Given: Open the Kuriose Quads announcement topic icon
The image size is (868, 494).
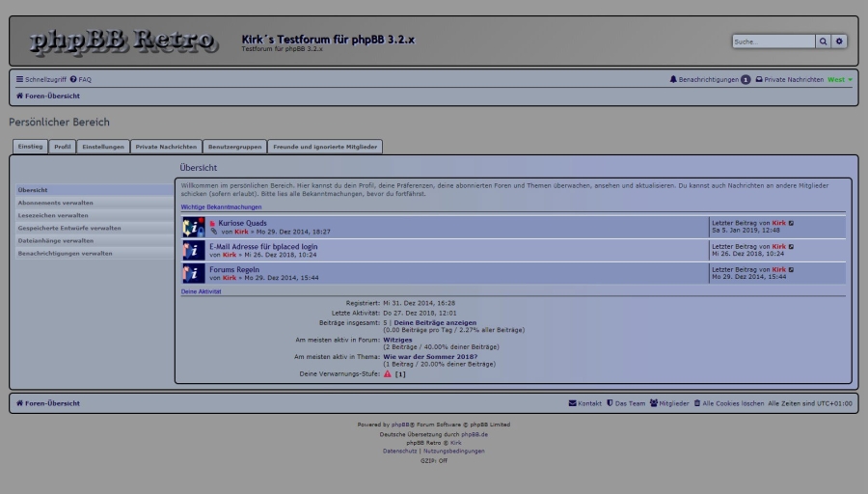Looking at the screenshot, I should (x=193, y=227).
